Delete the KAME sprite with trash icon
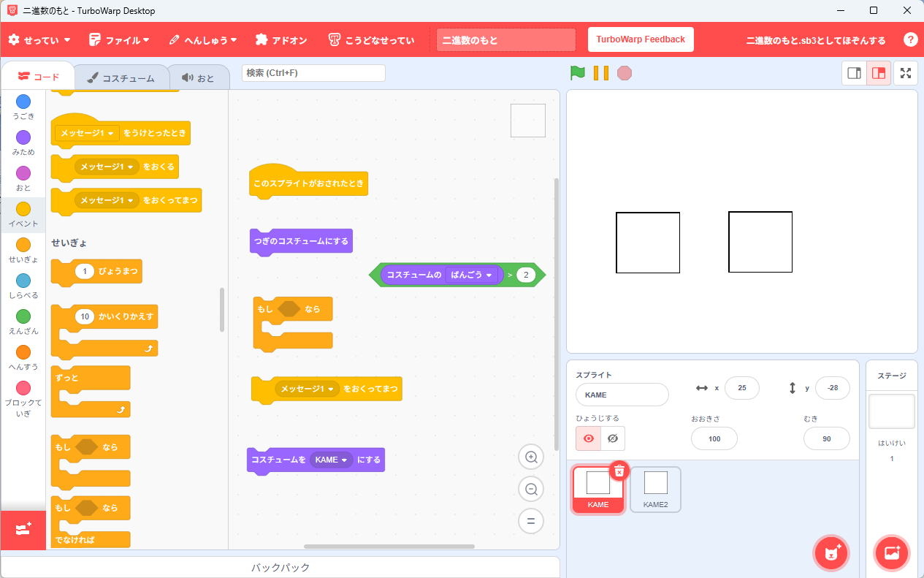 (x=619, y=471)
